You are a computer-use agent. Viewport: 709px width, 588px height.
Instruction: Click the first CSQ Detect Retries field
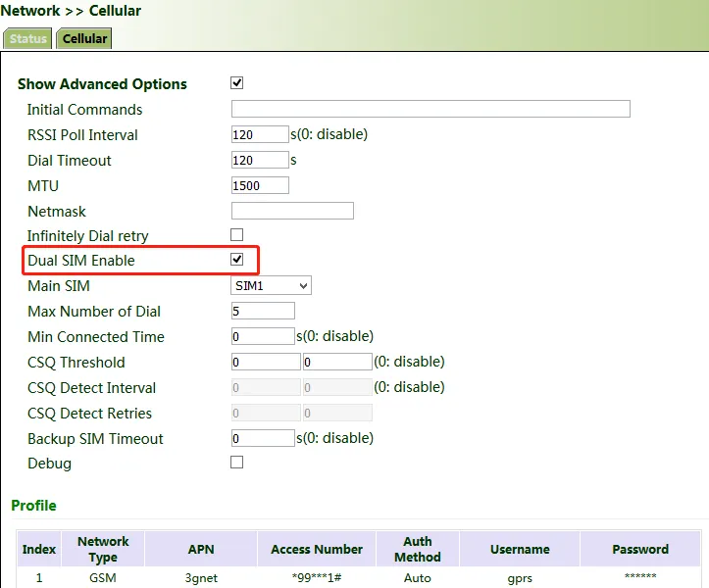tap(266, 413)
